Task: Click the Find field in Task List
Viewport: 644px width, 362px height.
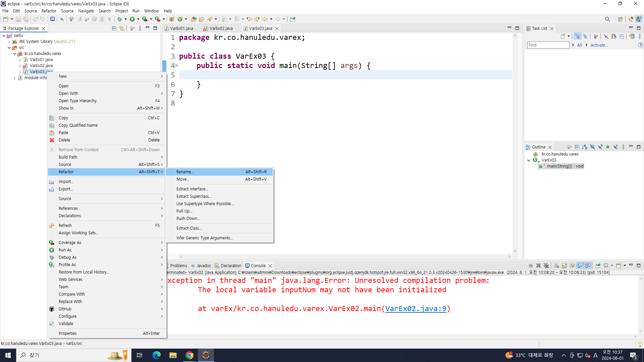Action: pyautogui.click(x=548, y=45)
